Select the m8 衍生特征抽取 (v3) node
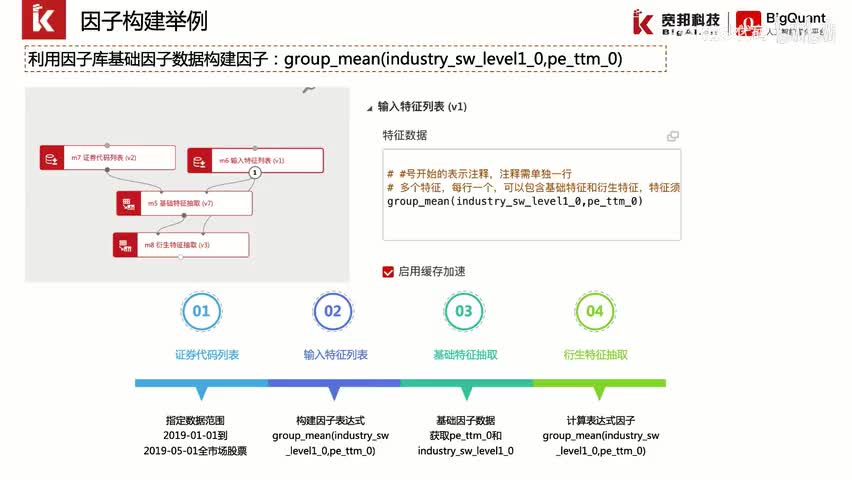The height and width of the screenshot is (480, 852). pos(181,245)
